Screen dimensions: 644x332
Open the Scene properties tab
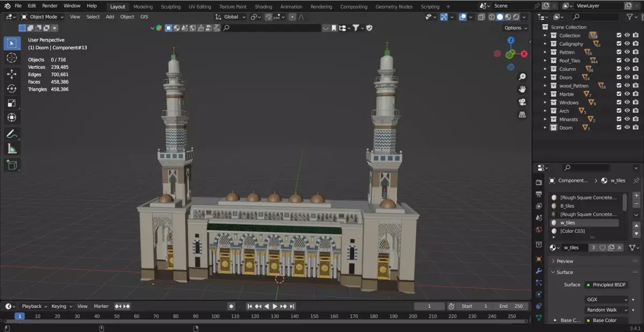click(539, 218)
